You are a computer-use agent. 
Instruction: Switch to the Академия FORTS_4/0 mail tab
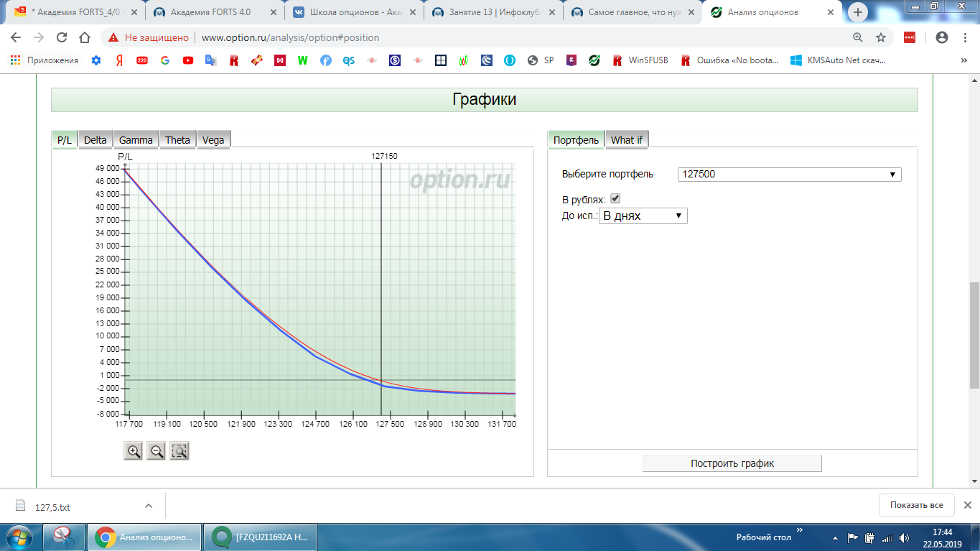76,12
